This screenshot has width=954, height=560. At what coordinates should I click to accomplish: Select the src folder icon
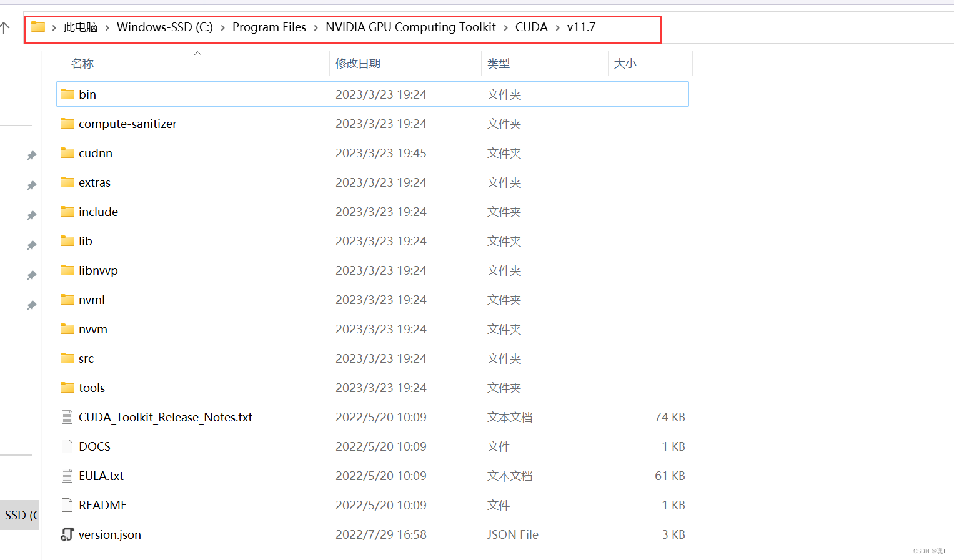click(67, 358)
